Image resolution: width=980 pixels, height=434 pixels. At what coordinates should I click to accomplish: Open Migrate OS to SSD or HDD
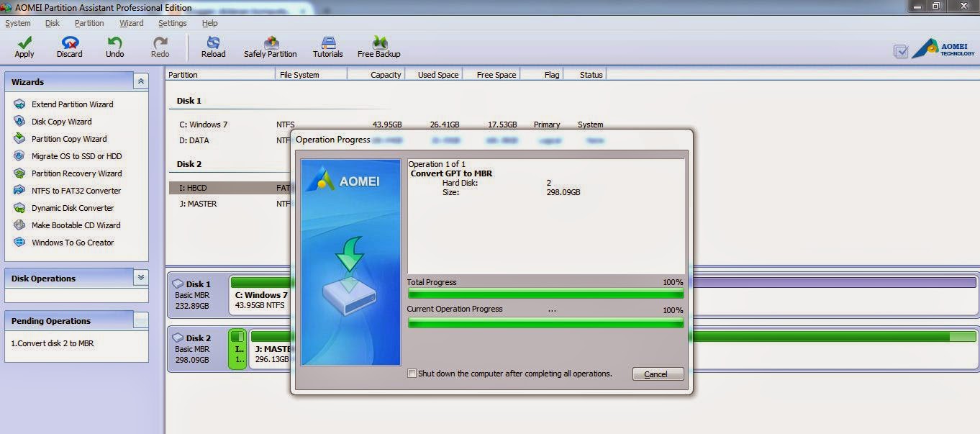76,156
